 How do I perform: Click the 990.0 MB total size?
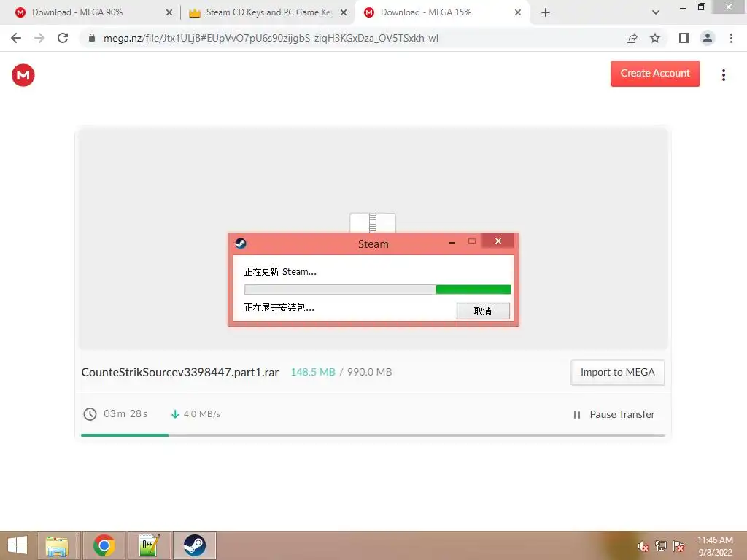click(369, 373)
